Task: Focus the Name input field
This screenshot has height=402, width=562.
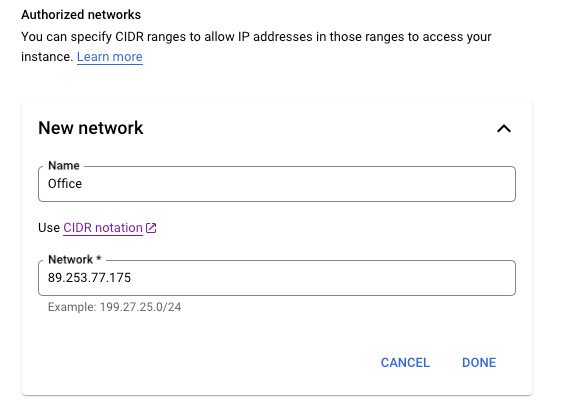Action: 277,184
